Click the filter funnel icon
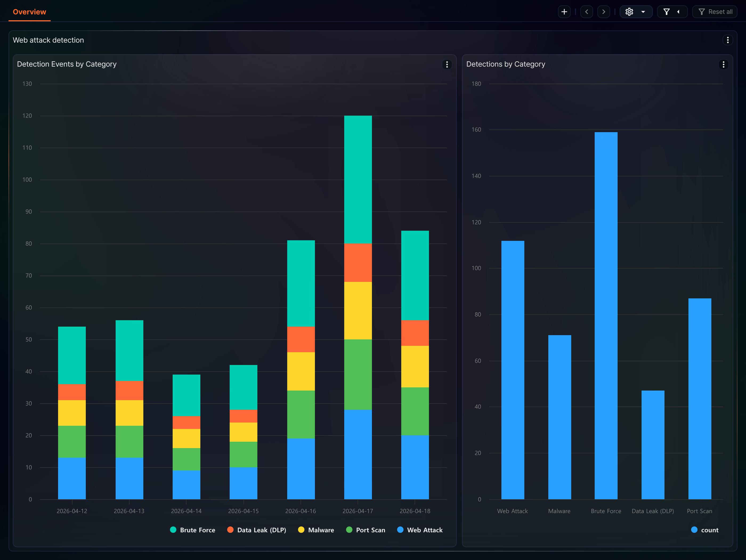This screenshot has height=560, width=746. [x=666, y=12]
